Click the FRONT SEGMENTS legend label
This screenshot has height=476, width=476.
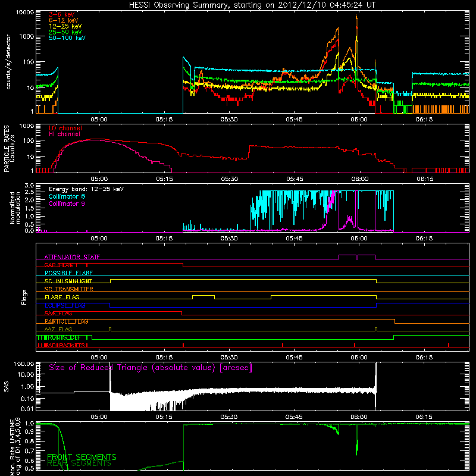click(x=82, y=457)
